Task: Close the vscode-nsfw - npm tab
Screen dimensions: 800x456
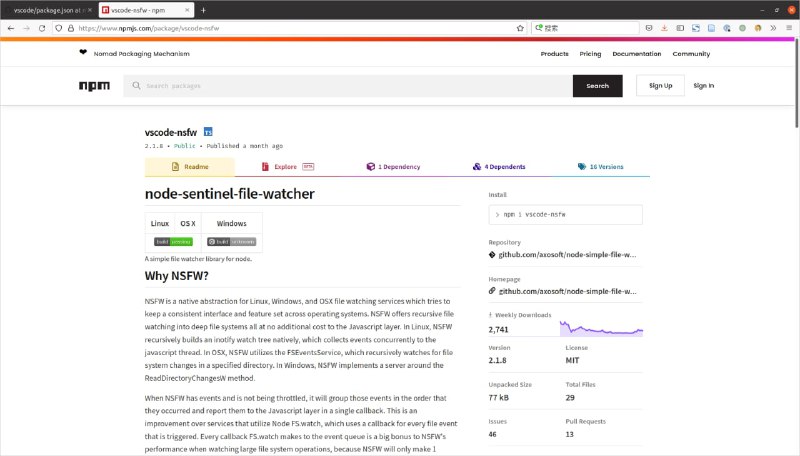Action: point(187,10)
